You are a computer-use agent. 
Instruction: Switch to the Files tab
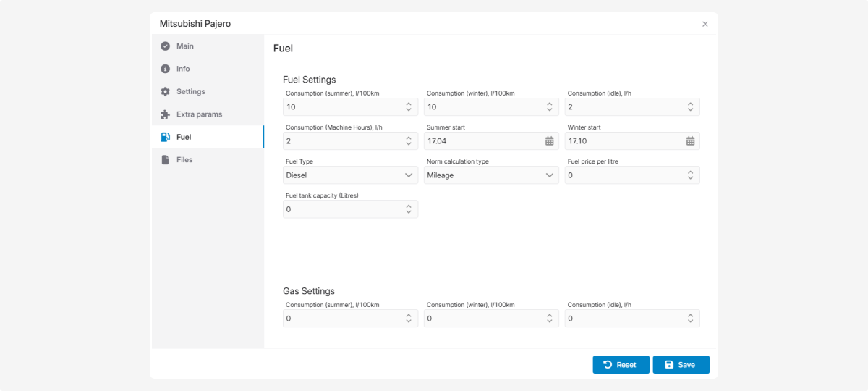point(184,160)
